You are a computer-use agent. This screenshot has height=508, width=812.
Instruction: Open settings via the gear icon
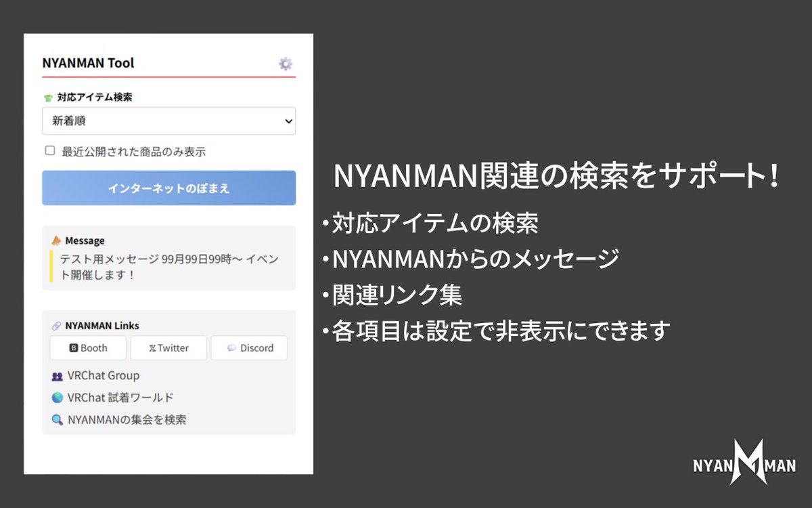coord(286,64)
